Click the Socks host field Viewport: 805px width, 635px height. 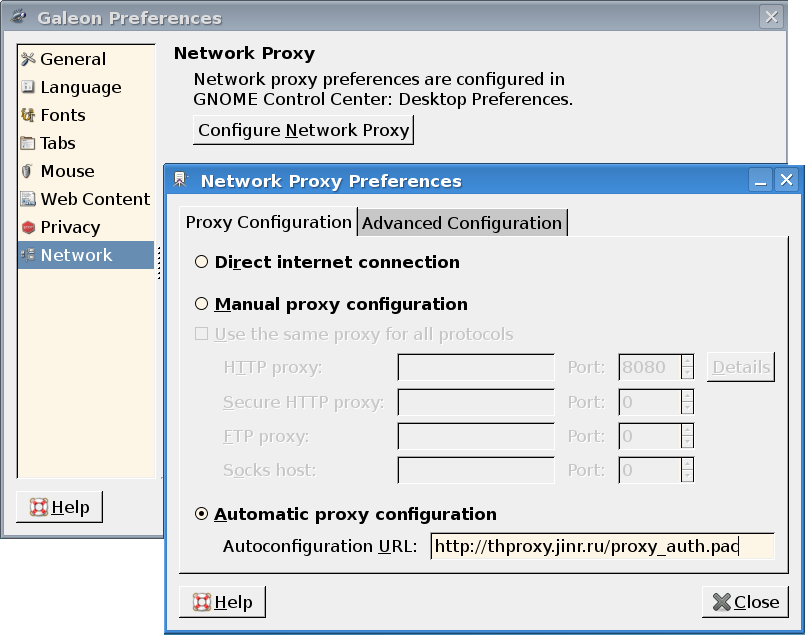click(x=476, y=470)
